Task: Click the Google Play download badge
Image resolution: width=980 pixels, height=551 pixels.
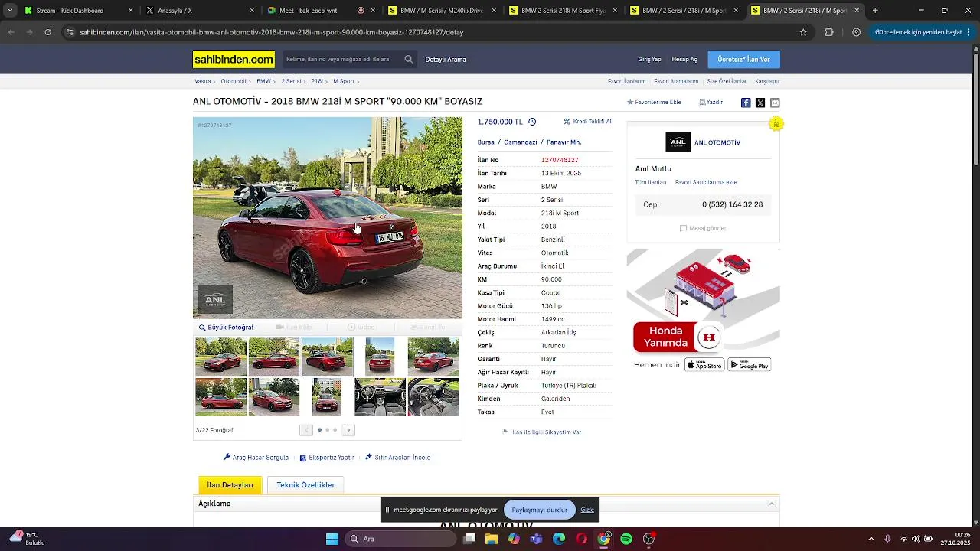Action: coord(749,365)
